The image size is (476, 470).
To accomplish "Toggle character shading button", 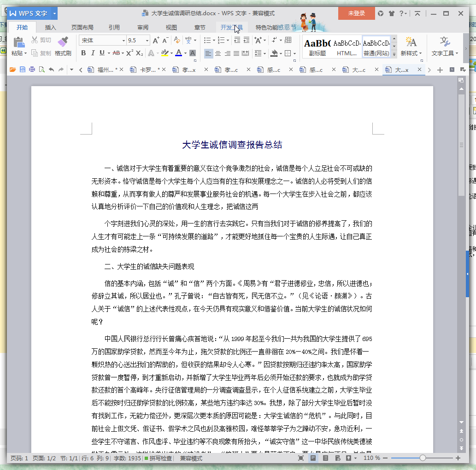I will [x=193, y=53].
